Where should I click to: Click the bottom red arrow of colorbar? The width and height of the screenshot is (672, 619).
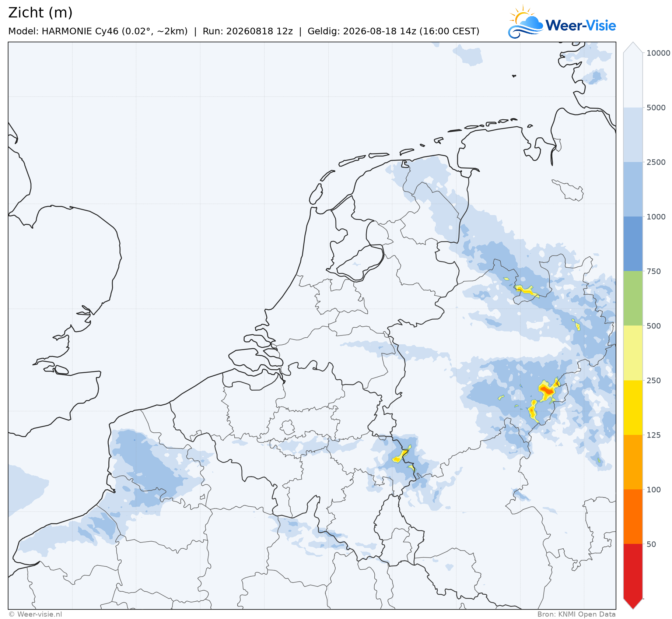633,604
